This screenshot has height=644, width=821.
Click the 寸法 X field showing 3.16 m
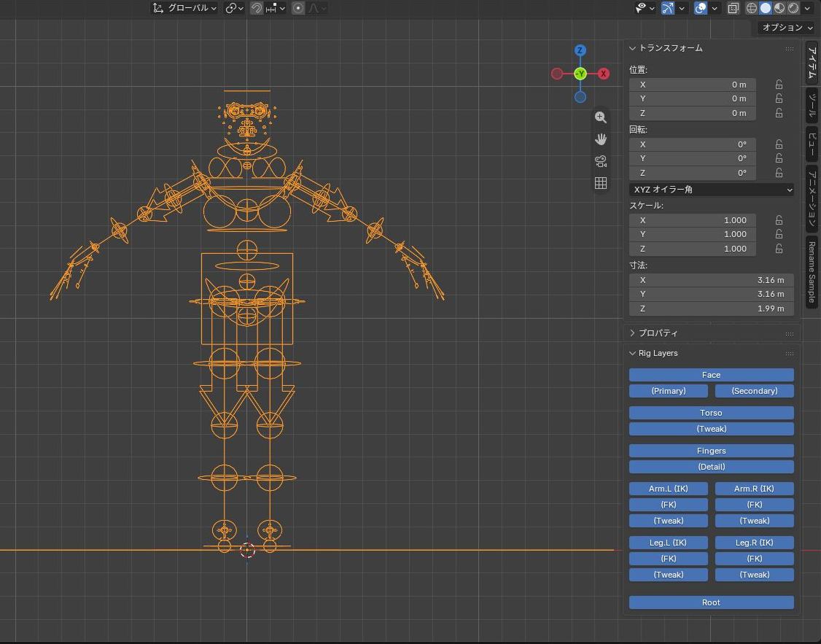point(711,280)
